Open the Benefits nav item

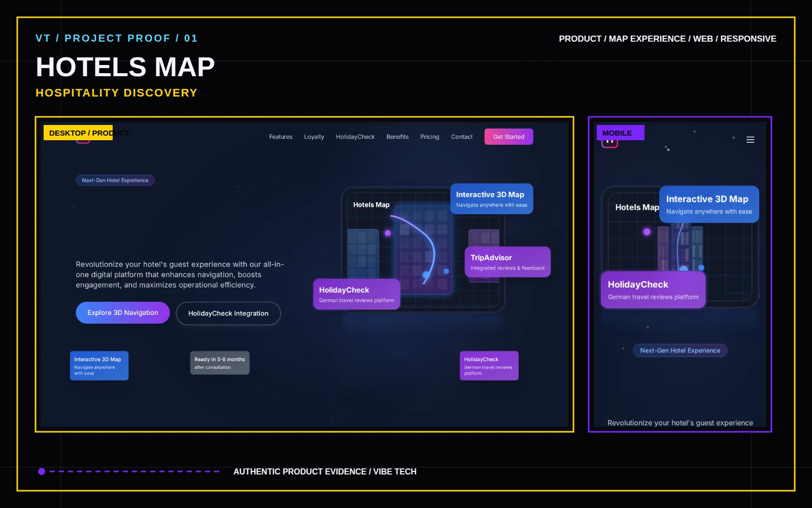397,137
